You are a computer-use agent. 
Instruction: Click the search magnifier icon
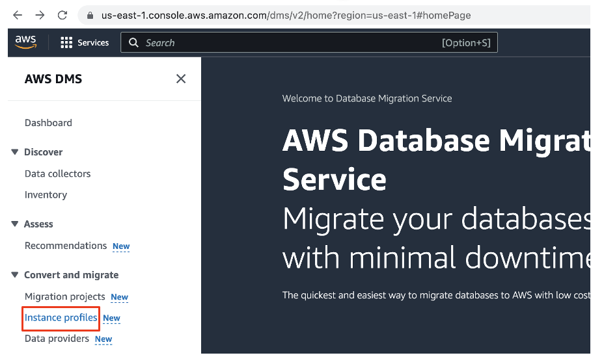pyautogui.click(x=133, y=43)
